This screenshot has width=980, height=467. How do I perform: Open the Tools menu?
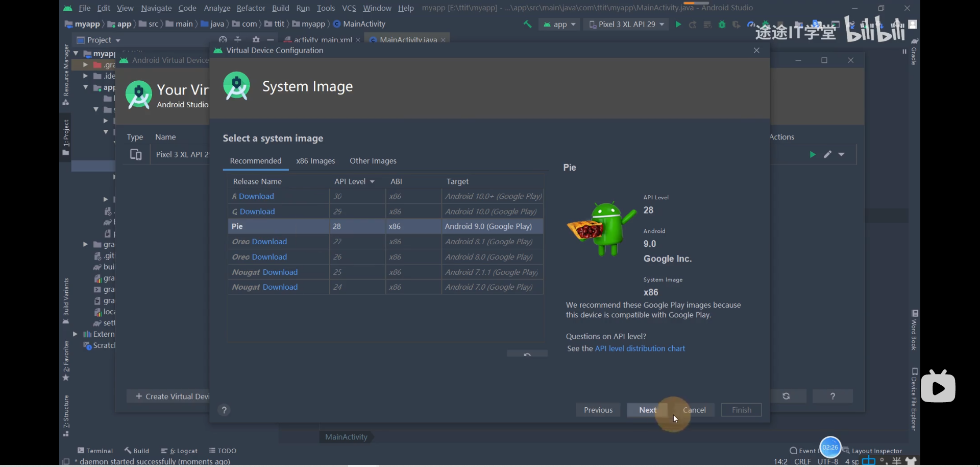click(326, 8)
